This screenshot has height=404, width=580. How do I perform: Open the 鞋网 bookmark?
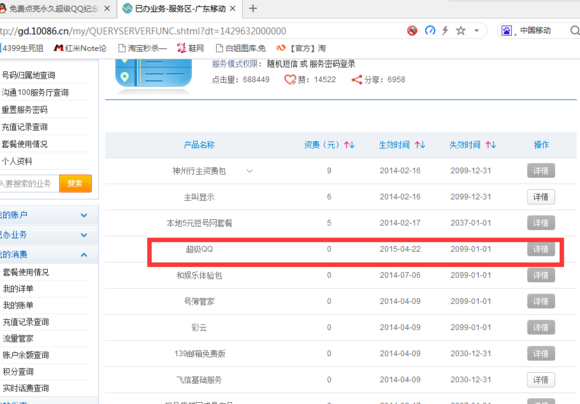click(190, 48)
